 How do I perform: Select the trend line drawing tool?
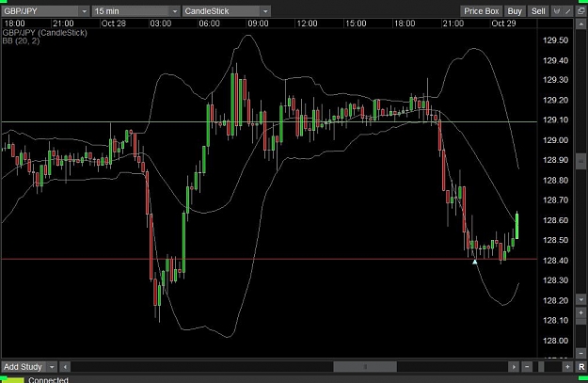click(x=568, y=11)
